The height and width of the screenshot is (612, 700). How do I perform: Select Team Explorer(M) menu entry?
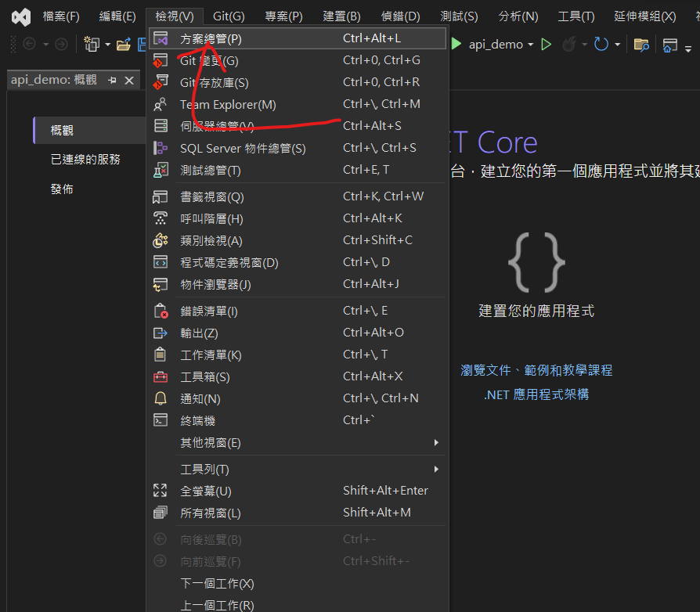(x=298, y=104)
